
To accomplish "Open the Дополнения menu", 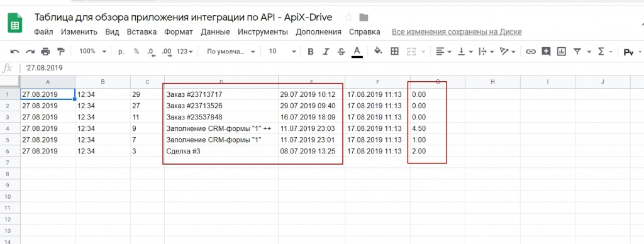I will tap(318, 31).
